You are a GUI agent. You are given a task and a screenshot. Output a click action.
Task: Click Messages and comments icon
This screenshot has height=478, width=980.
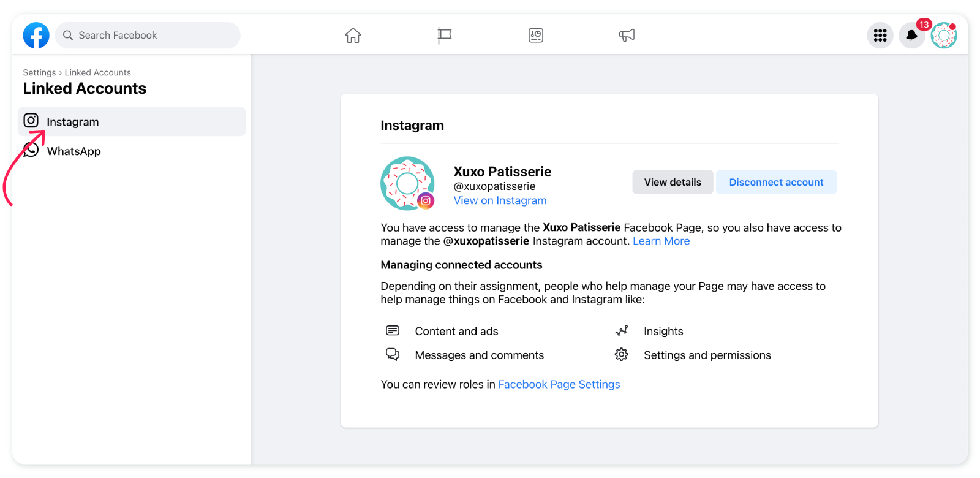[393, 354]
